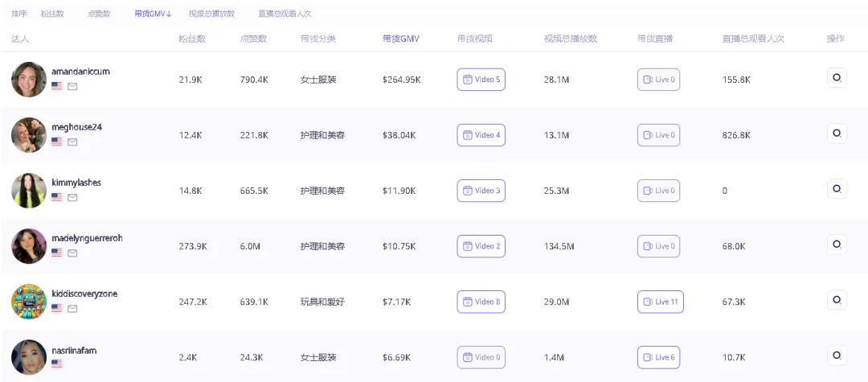Sort by 粉丝数 in sort bar
Image resolution: width=868 pixels, height=382 pixels.
click(52, 14)
